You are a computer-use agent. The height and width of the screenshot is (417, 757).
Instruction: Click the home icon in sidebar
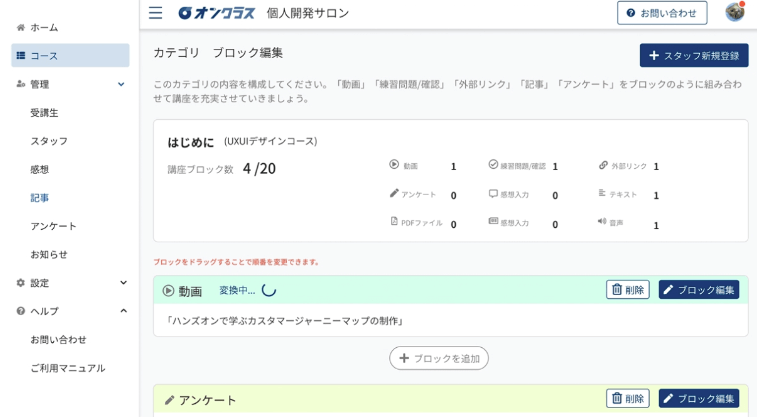pos(21,28)
